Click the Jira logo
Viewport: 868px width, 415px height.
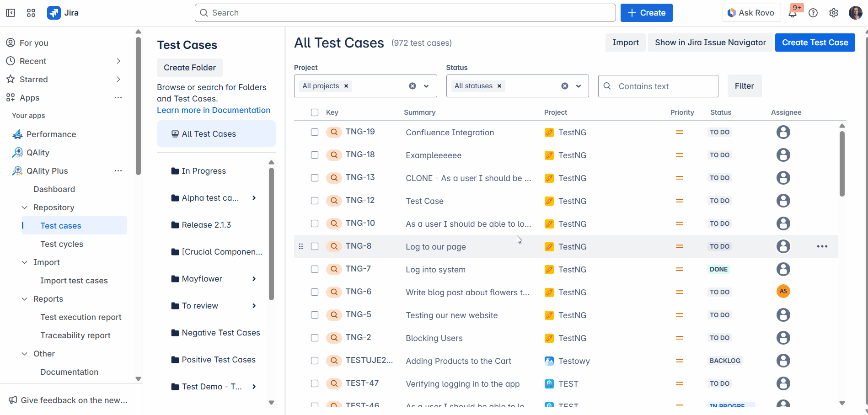(63, 13)
